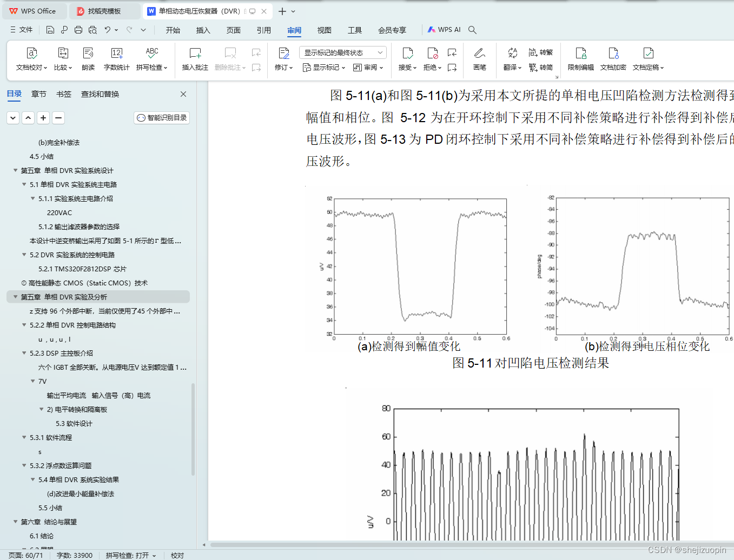The height and width of the screenshot is (560, 734).
Task: Go to previous change arrow icon
Action: (x=452, y=52)
